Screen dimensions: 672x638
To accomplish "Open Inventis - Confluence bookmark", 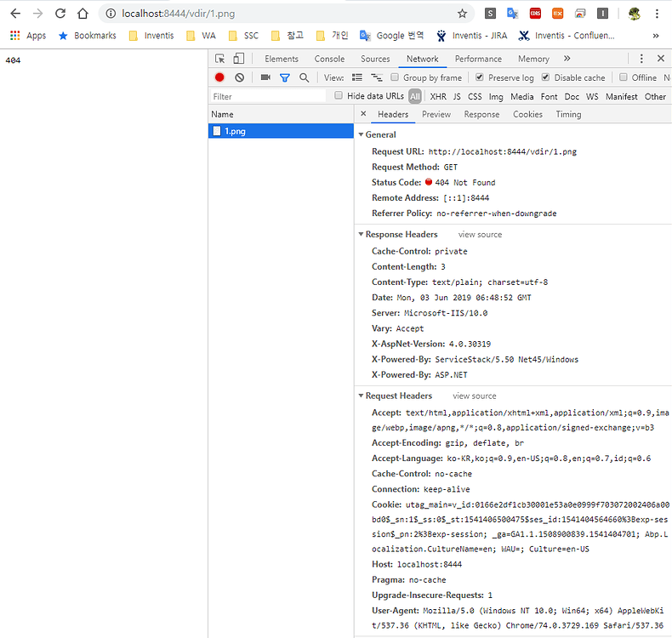I will coord(567,36).
